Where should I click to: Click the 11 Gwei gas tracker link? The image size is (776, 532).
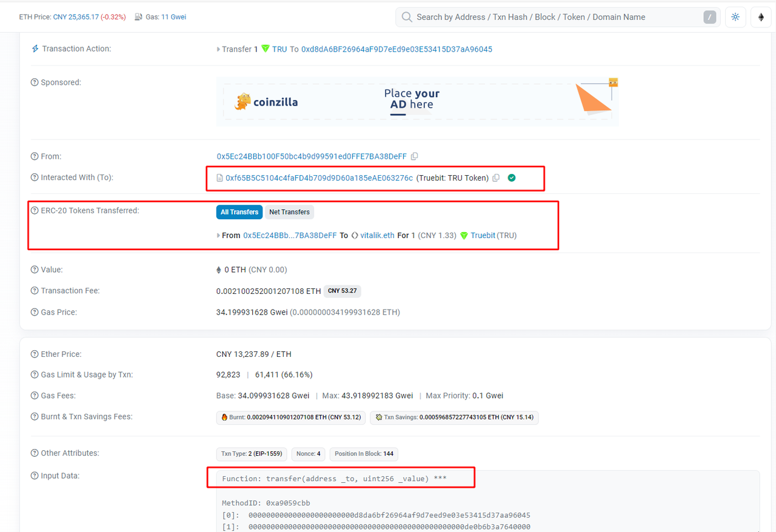[x=173, y=17]
